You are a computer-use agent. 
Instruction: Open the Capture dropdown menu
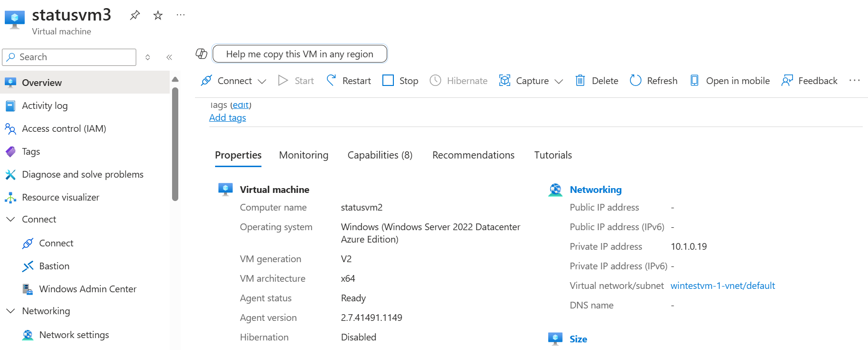pyautogui.click(x=559, y=81)
